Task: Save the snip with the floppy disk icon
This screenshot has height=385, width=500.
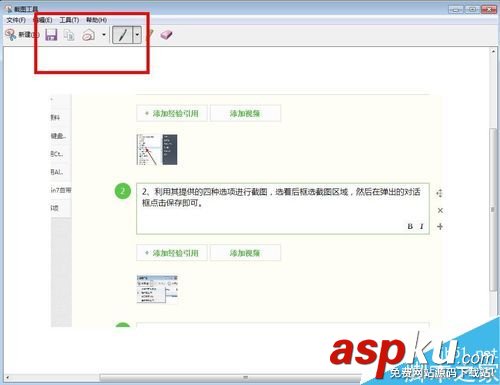Action: [x=51, y=34]
